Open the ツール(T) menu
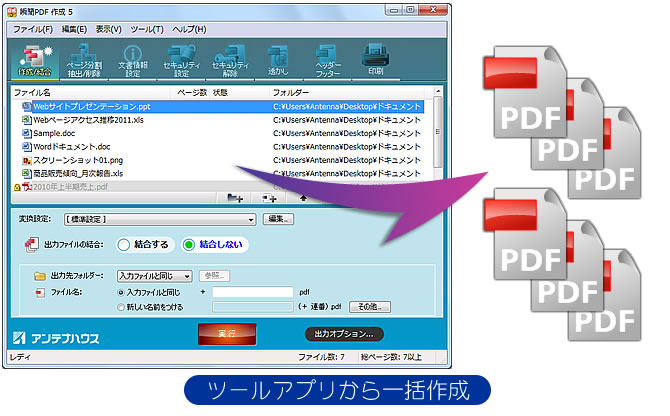 (147, 29)
